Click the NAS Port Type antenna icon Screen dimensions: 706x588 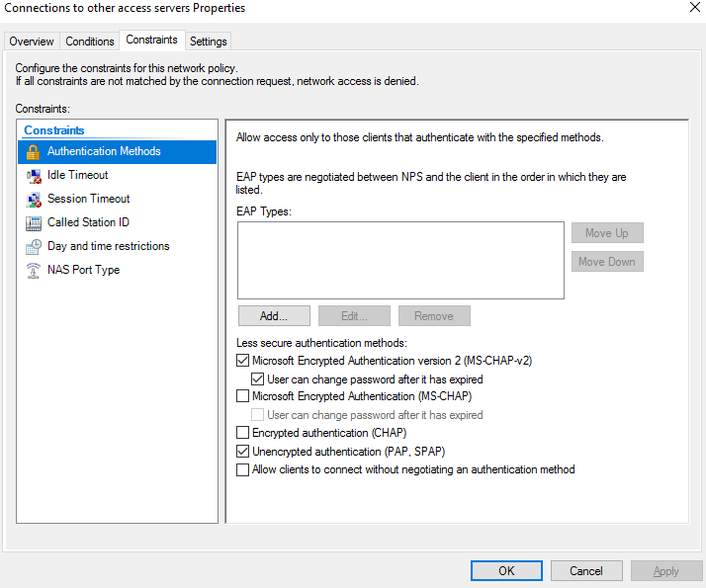(33, 270)
